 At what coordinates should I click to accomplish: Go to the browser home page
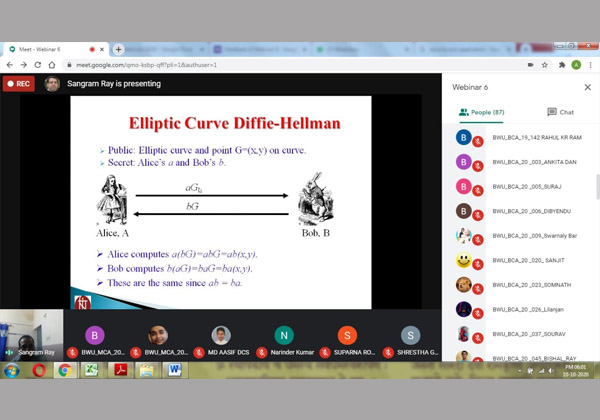52,65
